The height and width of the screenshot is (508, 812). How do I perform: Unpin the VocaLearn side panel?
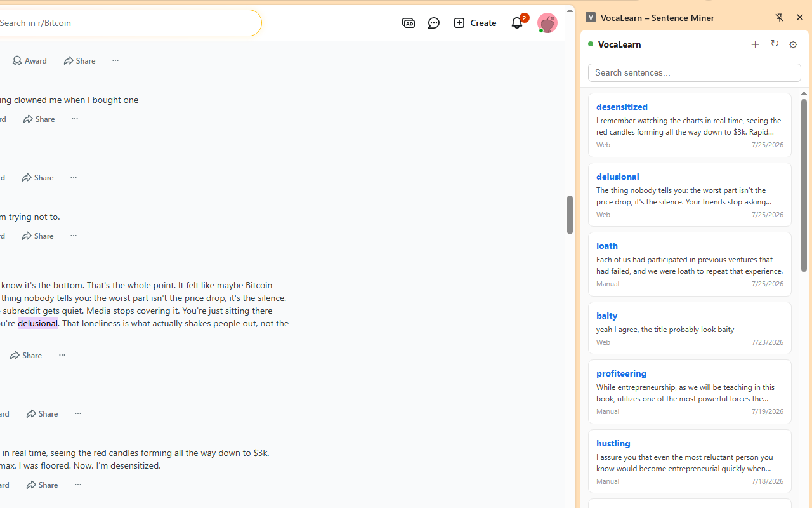[779, 18]
